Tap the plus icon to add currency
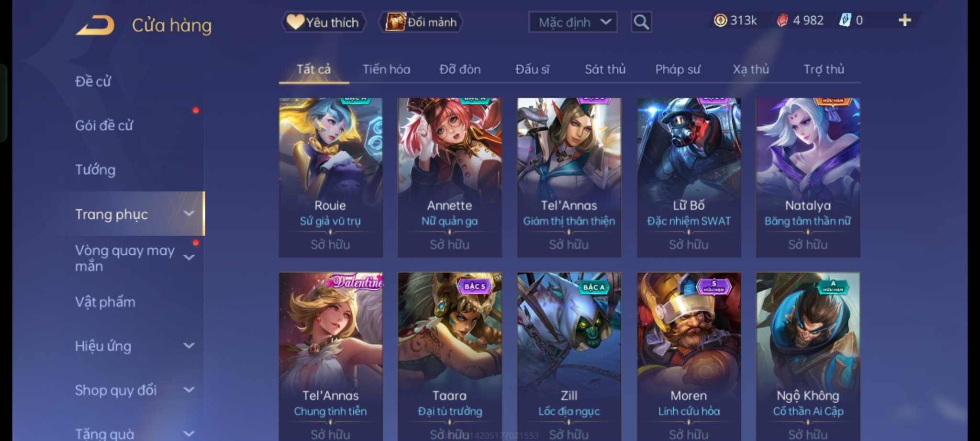The width and height of the screenshot is (980, 441). (904, 20)
